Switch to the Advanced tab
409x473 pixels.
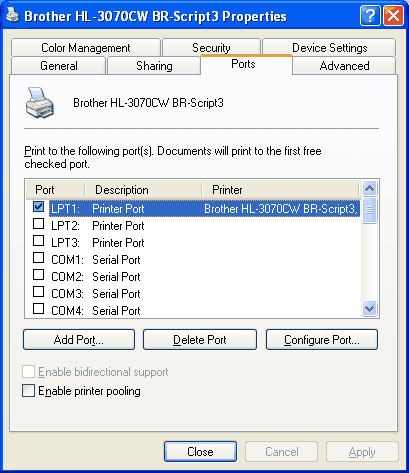click(344, 66)
